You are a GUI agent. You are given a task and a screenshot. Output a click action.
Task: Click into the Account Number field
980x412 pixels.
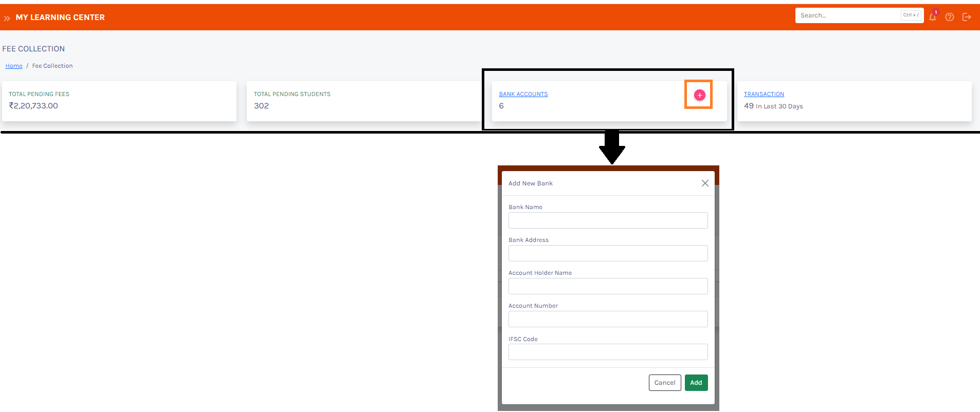[x=608, y=319]
